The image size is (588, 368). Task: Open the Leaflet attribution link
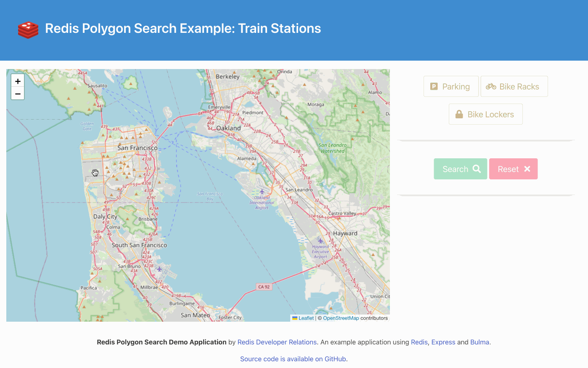click(306, 318)
